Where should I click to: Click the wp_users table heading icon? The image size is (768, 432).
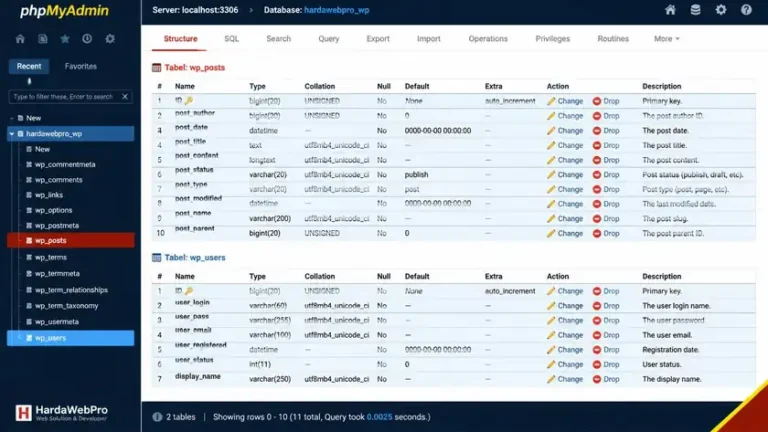pyautogui.click(x=156, y=258)
